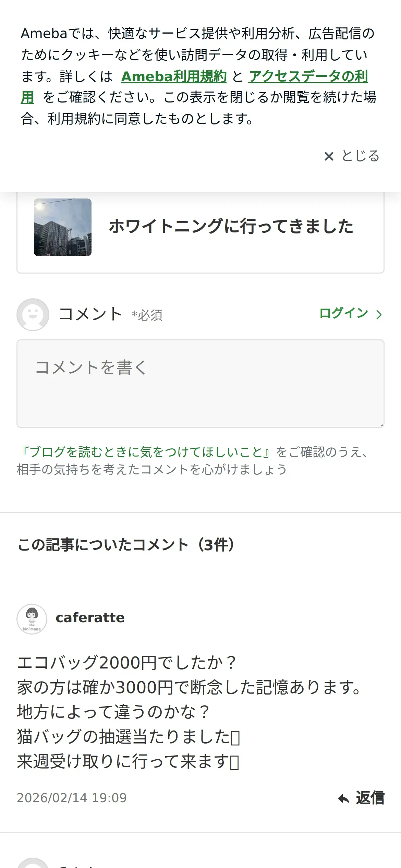Screen dimensions: 401x868
Task: Open the ホワイトニングに行ってきました article title
Action: pyautogui.click(x=231, y=226)
